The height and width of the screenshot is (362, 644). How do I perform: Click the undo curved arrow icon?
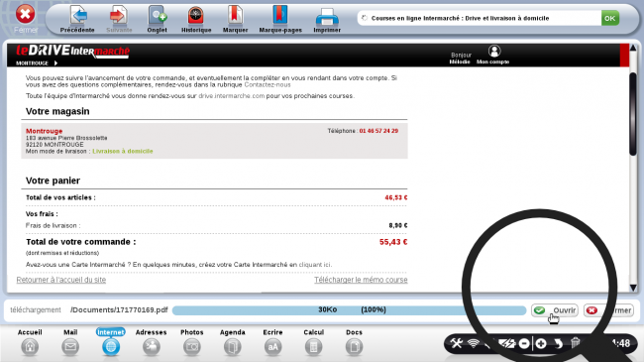click(558, 343)
